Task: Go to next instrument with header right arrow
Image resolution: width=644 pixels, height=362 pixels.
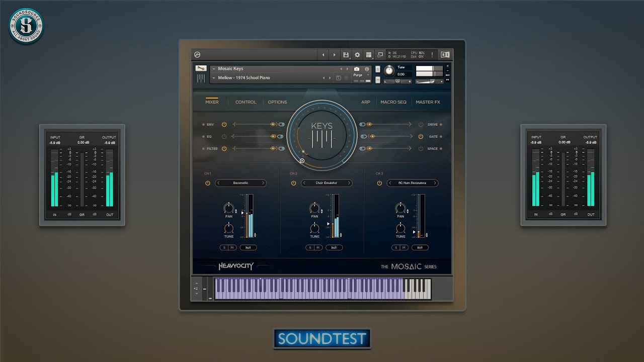Action: [x=334, y=55]
